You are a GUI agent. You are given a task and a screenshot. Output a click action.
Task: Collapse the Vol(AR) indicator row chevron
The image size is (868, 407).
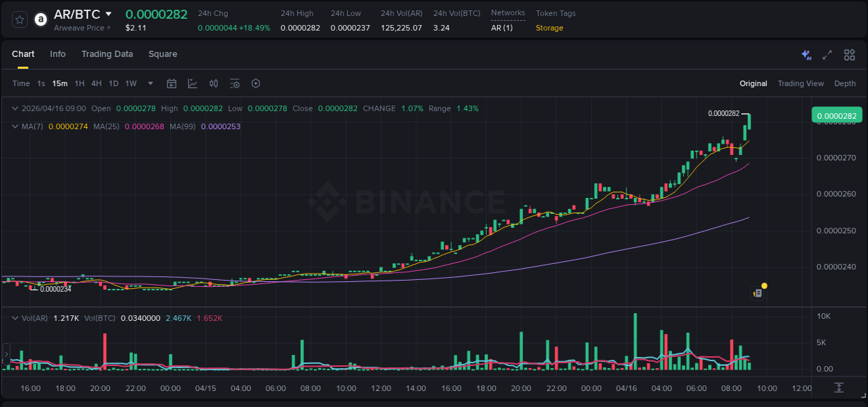15,318
